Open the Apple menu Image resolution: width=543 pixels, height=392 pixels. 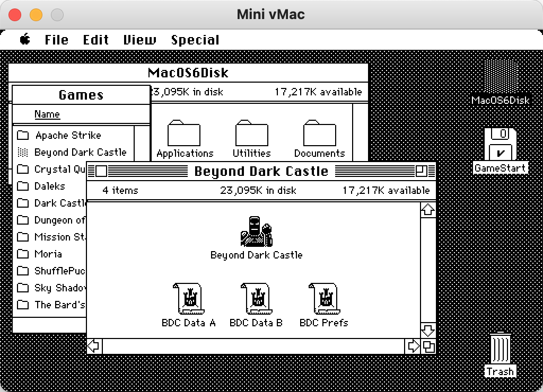click(25, 39)
